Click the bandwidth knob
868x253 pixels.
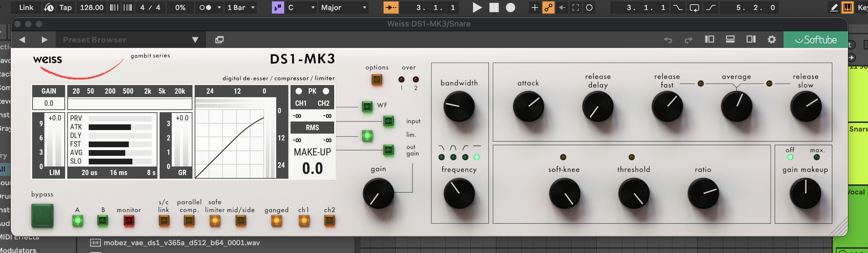coord(459,106)
